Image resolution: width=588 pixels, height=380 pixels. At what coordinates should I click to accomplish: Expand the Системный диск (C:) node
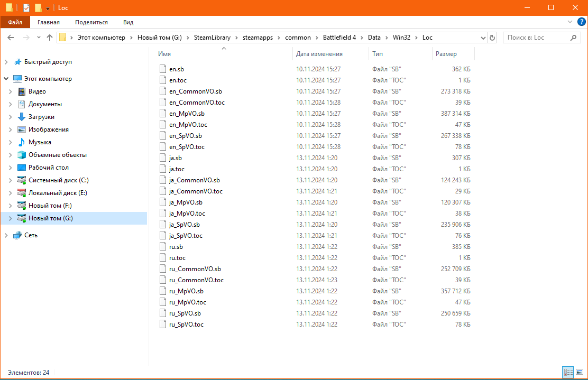point(11,180)
